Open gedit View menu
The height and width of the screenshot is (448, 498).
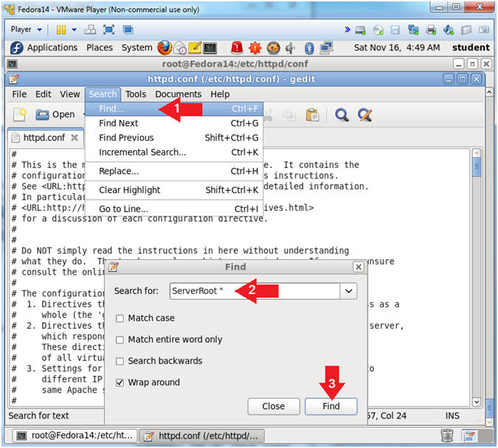click(x=70, y=94)
